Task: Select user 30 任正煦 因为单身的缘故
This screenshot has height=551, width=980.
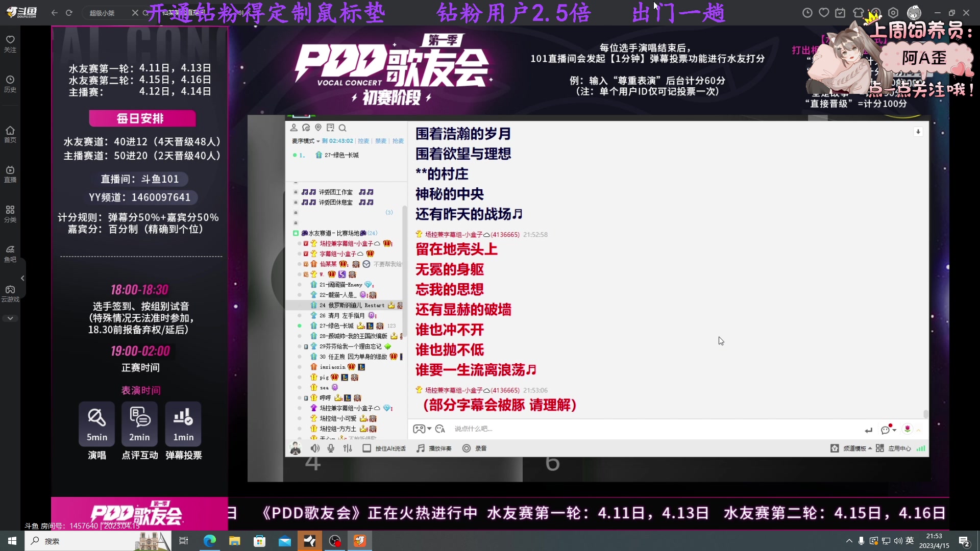Action: click(353, 357)
